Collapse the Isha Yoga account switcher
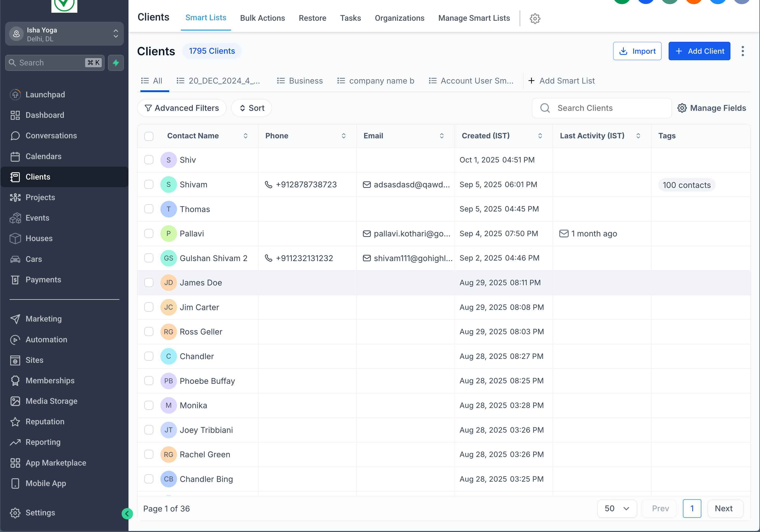This screenshot has width=760, height=532. click(116, 33)
